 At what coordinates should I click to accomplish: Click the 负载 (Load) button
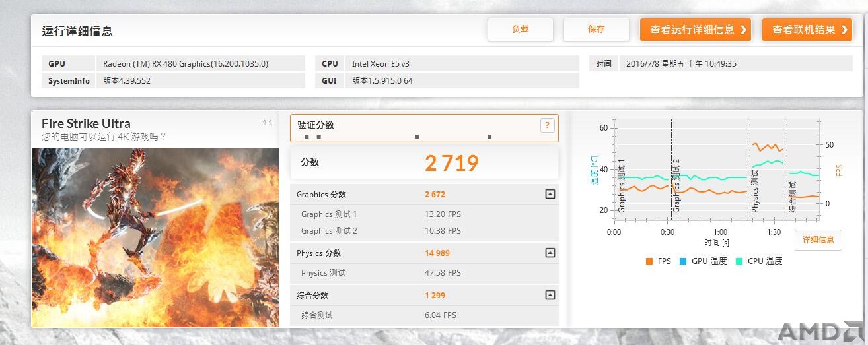pyautogui.click(x=520, y=30)
